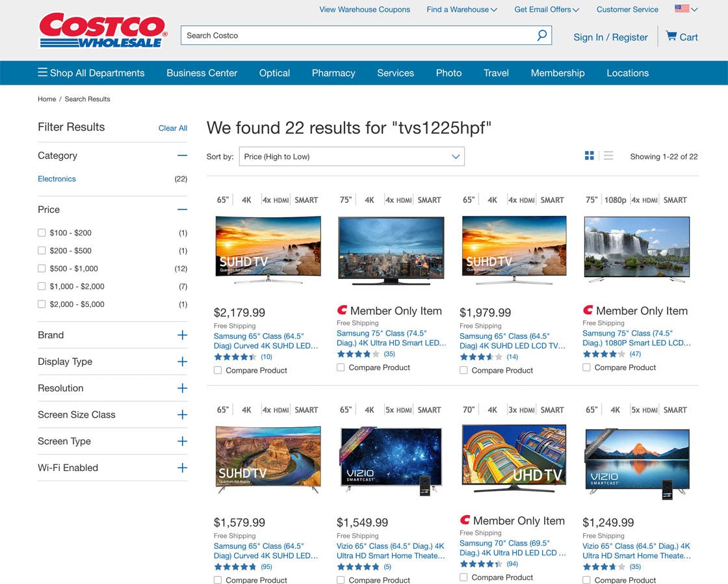Image resolution: width=728 pixels, height=584 pixels.
Task: Collapse the Category filter minus icon
Action: coord(182,155)
